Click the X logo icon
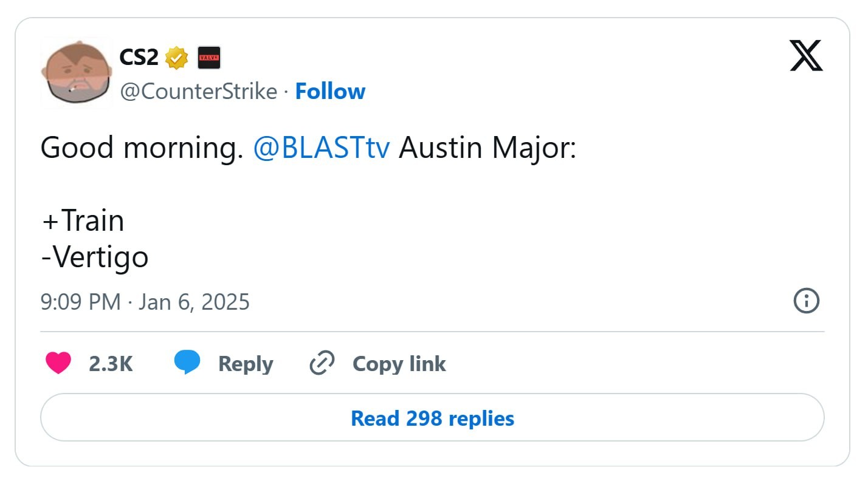 pyautogui.click(x=806, y=56)
